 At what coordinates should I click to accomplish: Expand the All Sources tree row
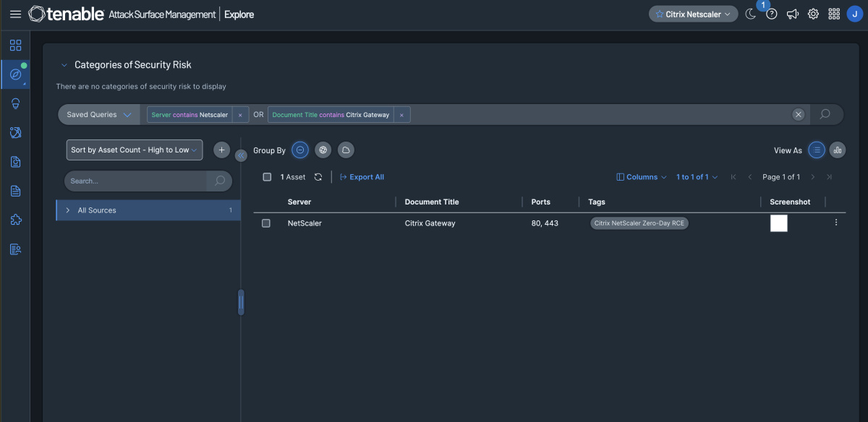pyautogui.click(x=68, y=210)
